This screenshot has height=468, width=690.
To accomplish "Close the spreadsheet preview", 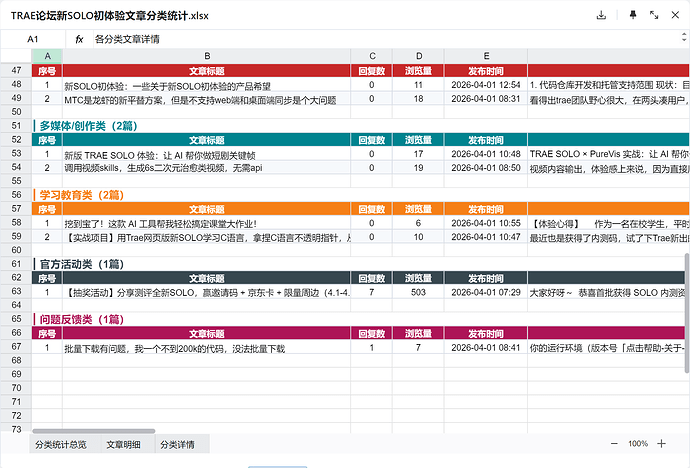I will coord(675,15).
